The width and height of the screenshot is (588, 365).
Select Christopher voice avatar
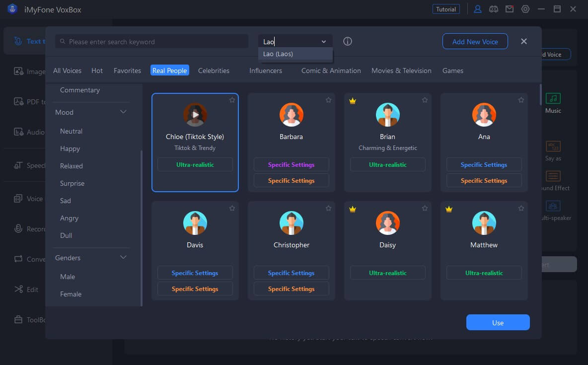pyautogui.click(x=292, y=223)
